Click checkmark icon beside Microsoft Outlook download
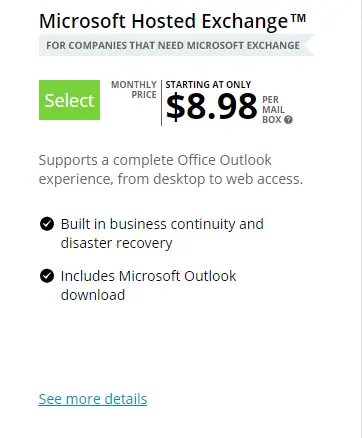 click(47, 276)
